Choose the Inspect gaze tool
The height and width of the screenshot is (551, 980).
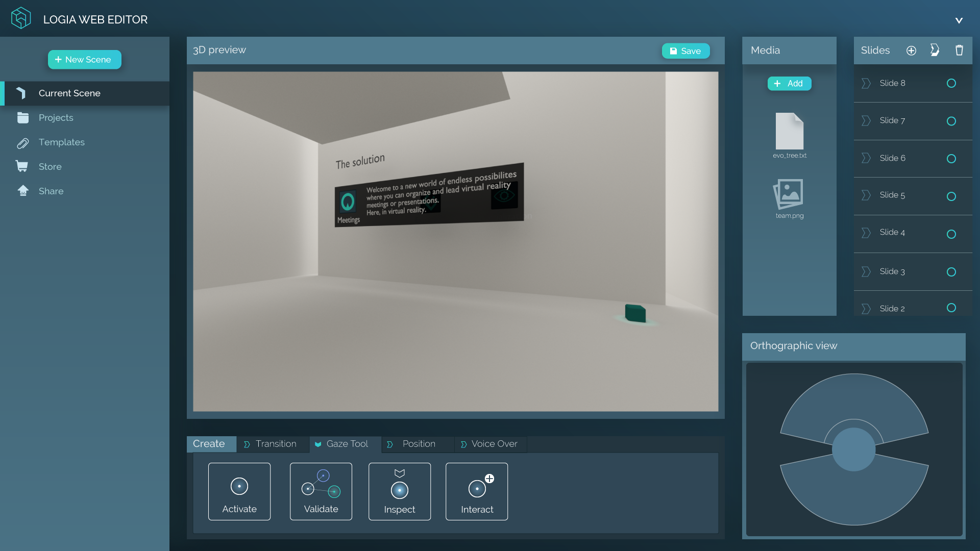[399, 491]
